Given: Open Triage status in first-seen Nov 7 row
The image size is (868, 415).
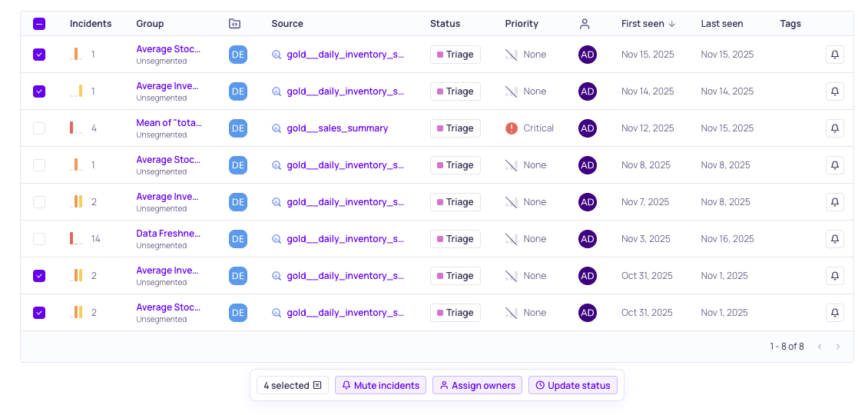Looking at the screenshot, I should click(x=455, y=201).
